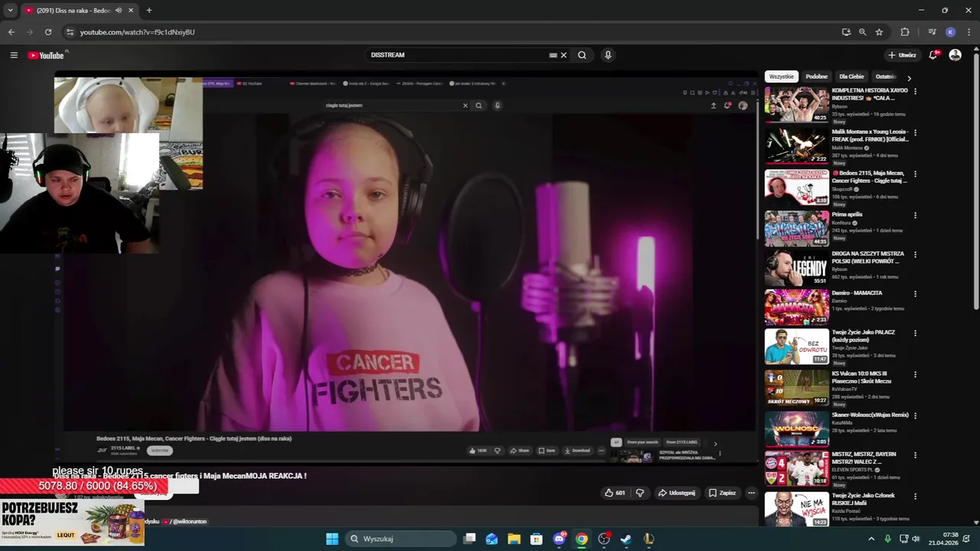Open the tab search dropdown arrow

[x=10, y=11]
